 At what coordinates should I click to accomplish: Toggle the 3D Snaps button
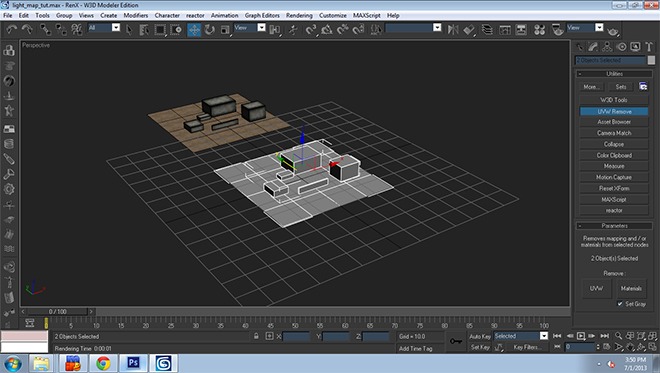coord(311,29)
